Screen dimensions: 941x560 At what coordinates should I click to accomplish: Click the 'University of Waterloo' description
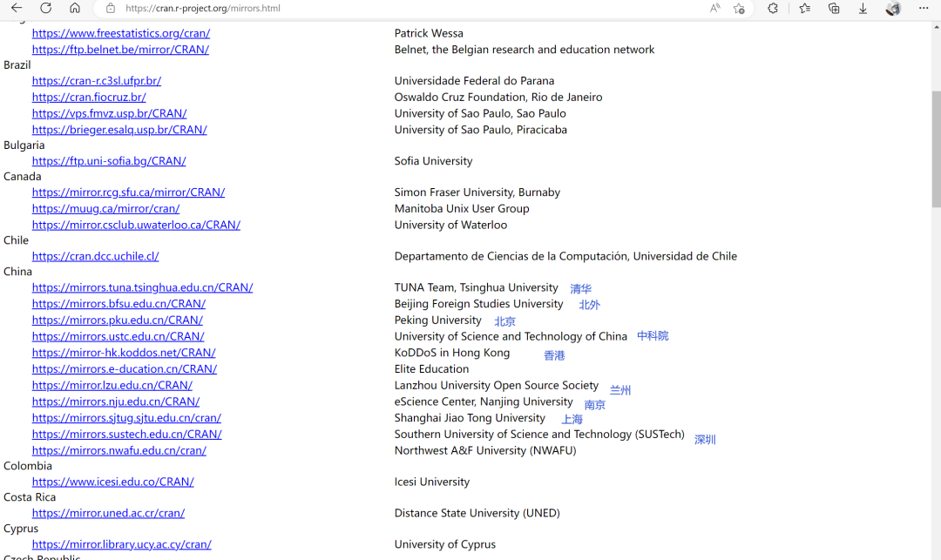pos(450,225)
